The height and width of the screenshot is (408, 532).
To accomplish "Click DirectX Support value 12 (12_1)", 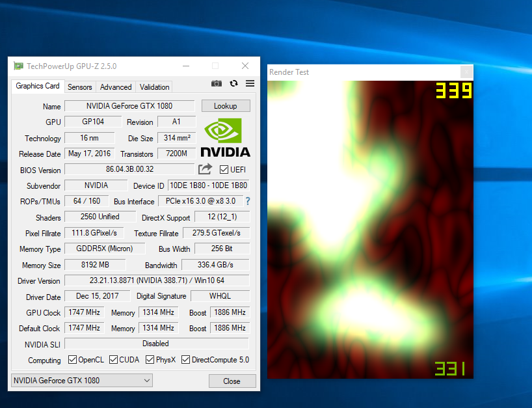I will pos(222,217).
